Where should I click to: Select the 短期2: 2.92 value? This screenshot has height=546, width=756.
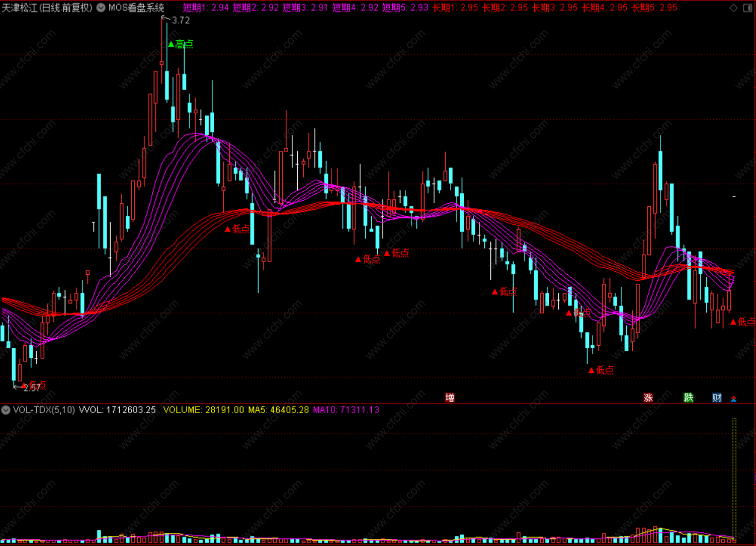pos(256,8)
